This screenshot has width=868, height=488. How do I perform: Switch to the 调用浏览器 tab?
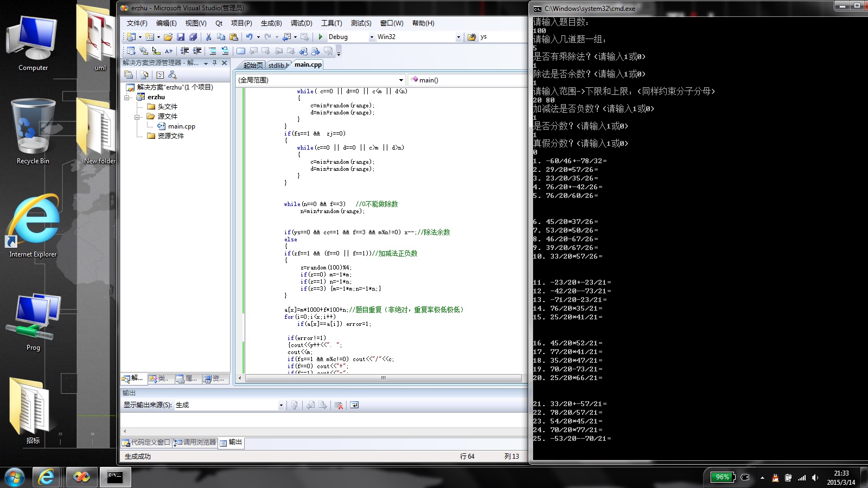click(x=195, y=442)
